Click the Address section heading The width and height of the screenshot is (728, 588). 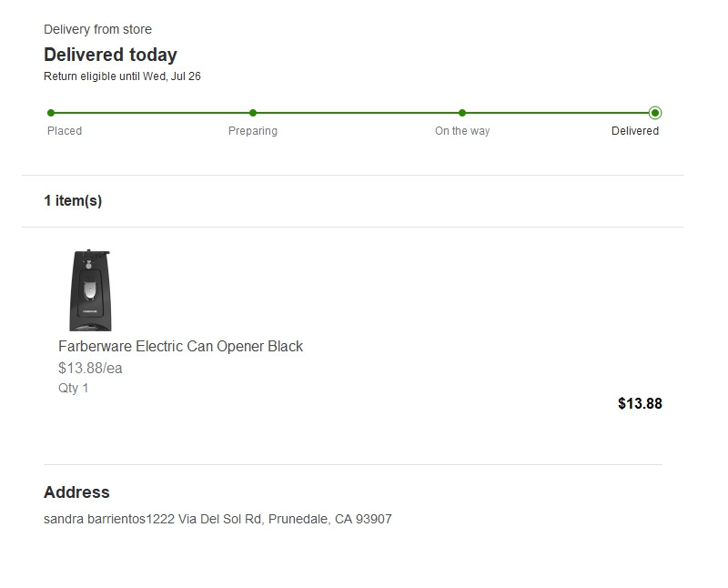coord(76,492)
